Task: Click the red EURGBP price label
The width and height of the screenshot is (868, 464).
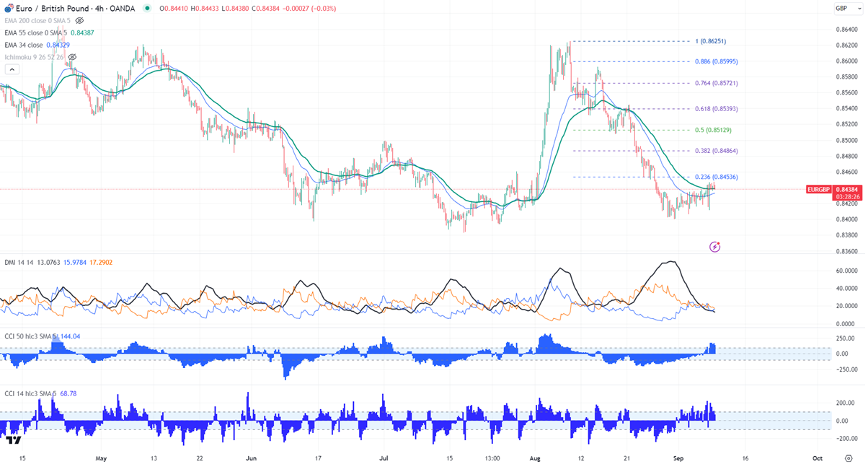Action: (x=820, y=189)
